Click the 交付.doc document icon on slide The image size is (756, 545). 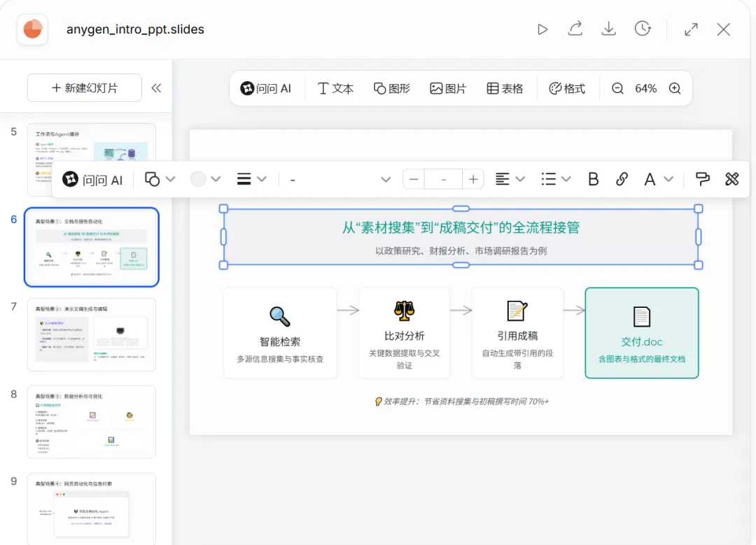click(x=642, y=317)
